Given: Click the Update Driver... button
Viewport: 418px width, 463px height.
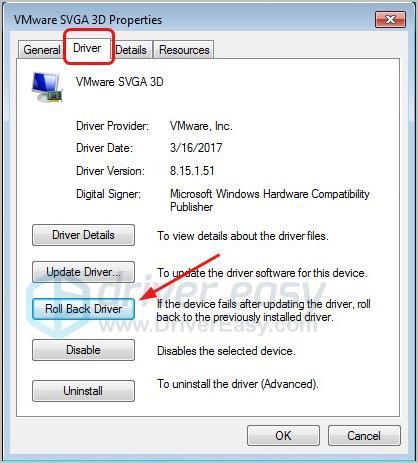Looking at the screenshot, I should click(x=84, y=272).
